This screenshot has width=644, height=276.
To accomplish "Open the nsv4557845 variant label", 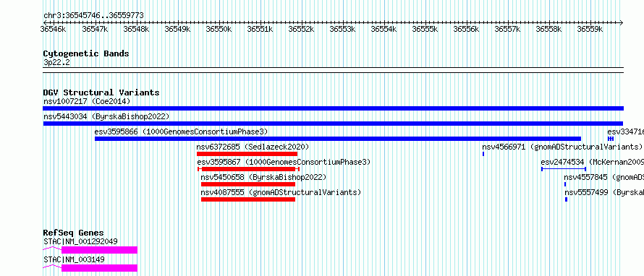I will pos(603,177).
